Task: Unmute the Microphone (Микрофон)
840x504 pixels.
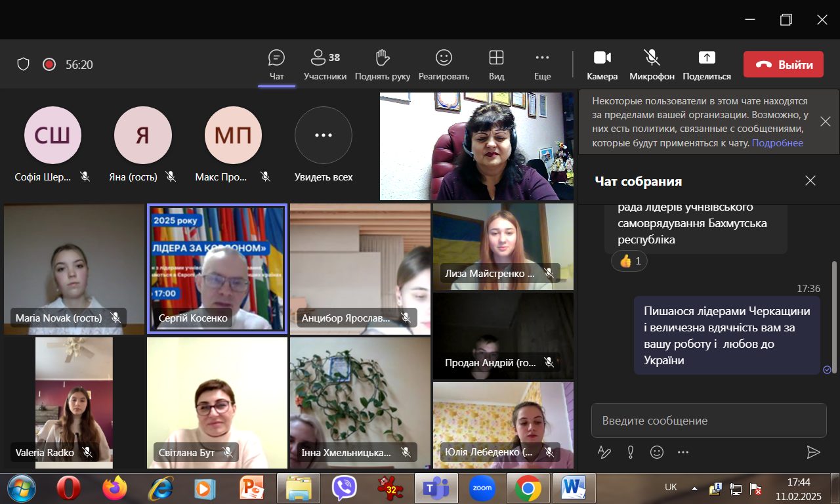Action: click(652, 64)
